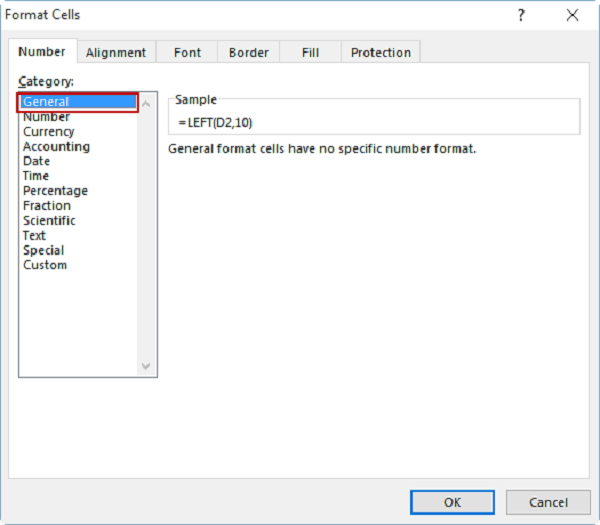Image resolution: width=600 pixels, height=525 pixels.
Task: Select the Text category
Action: [x=34, y=236]
